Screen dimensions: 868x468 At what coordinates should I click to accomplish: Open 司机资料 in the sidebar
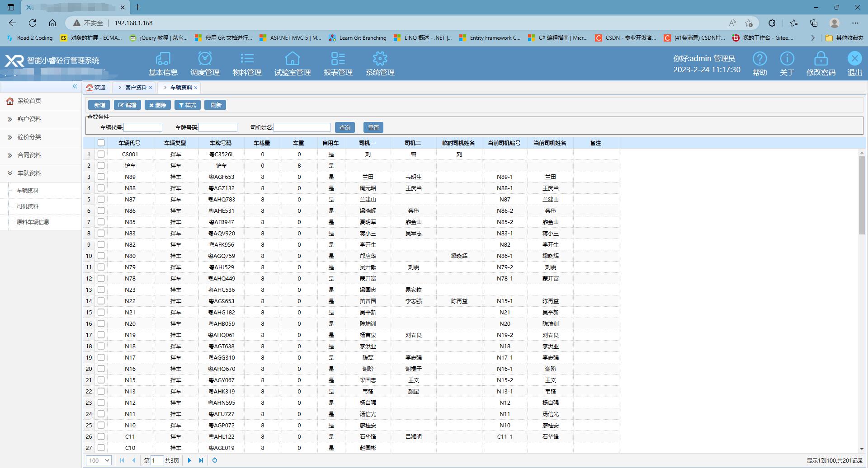pyautogui.click(x=28, y=206)
